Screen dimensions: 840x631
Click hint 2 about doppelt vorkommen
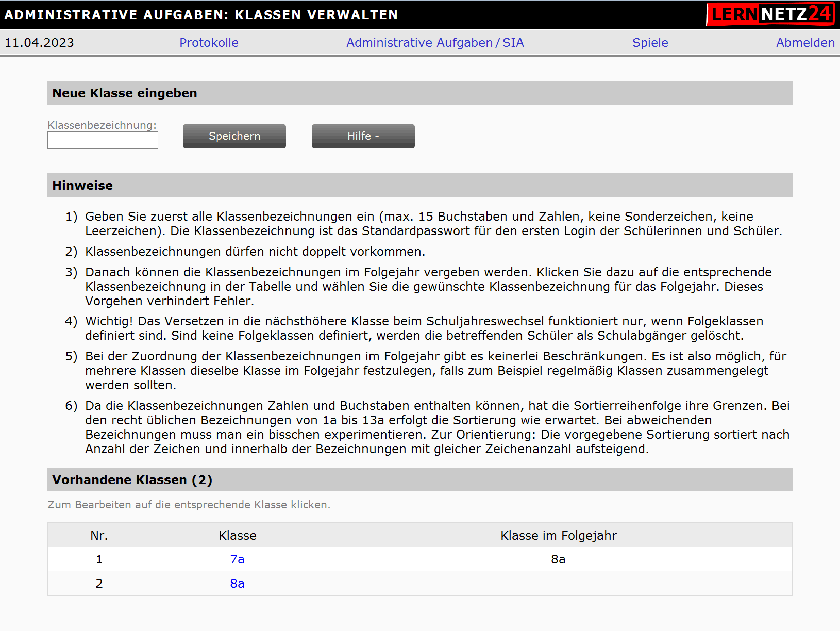click(x=255, y=252)
